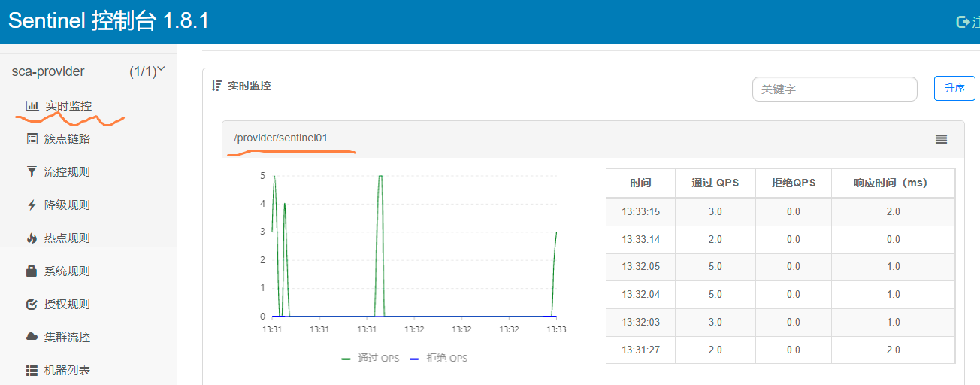
Task: Click the 拒绝QPS column header
Action: point(794,183)
